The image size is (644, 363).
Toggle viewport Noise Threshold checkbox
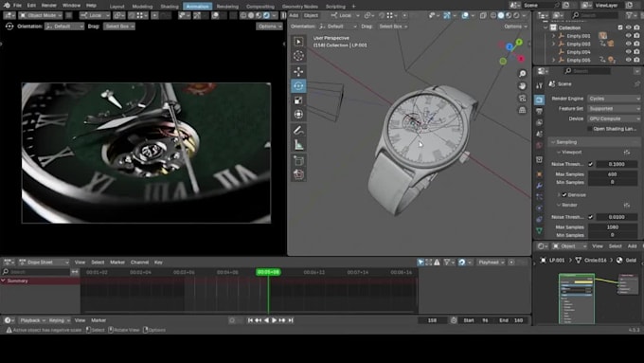coord(591,164)
